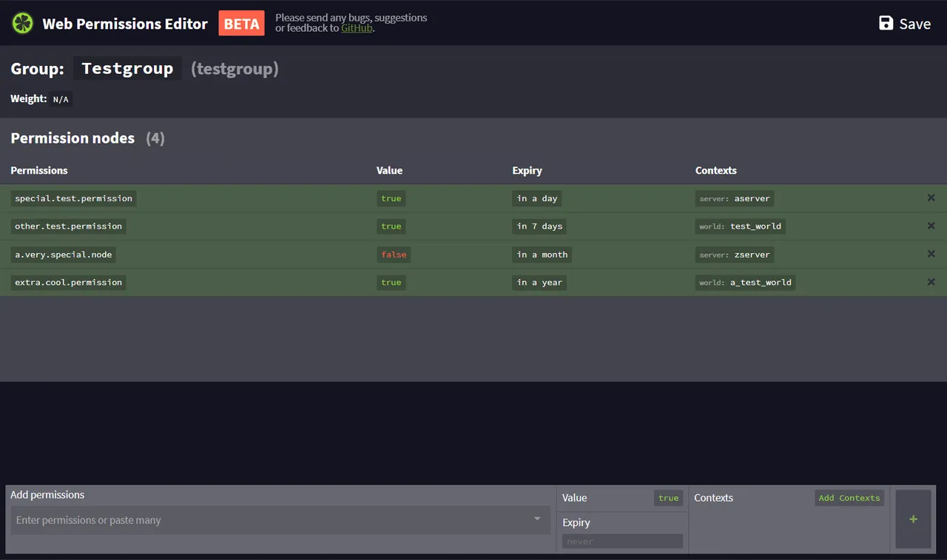Image resolution: width=947 pixels, height=560 pixels.
Task: Click the world: a_test_world context tag
Action: tap(745, 283)
